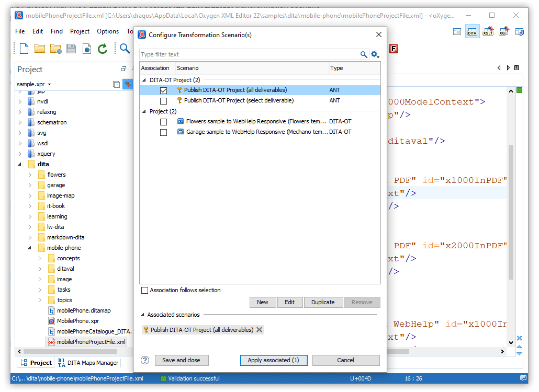This screenshot has height=392, width=539.
Task: Click Save and close
Action: click(x=182, y=360)
